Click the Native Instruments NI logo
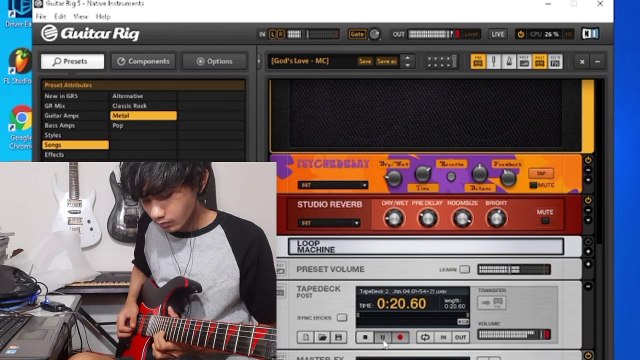Viewport: 640px width, 360px height. click(590, 33)
